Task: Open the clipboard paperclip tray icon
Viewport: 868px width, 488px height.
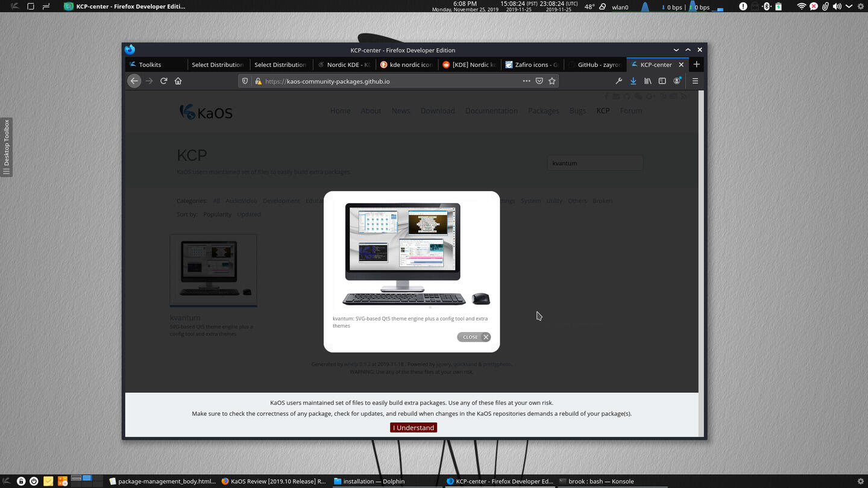Action: tap(825, 7)
